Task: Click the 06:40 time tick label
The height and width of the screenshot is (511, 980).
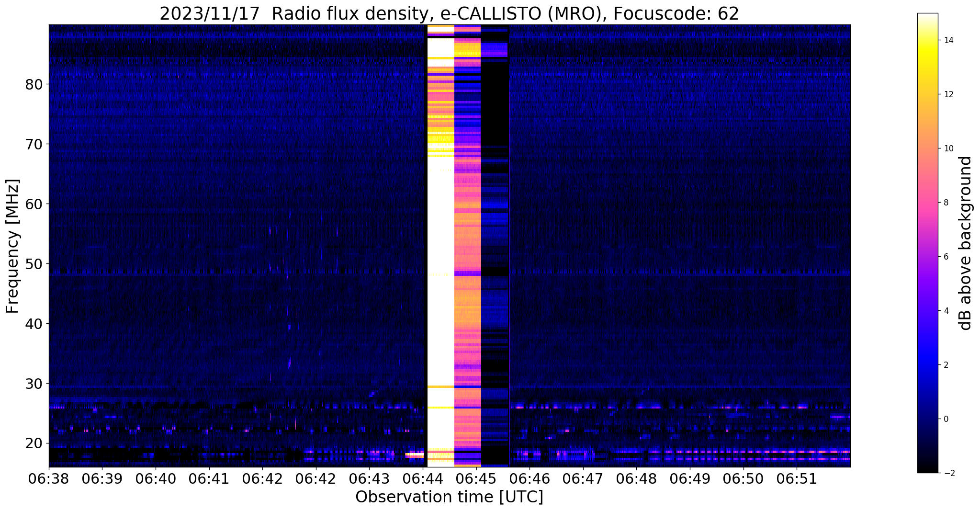Action: pyautogui.click(x=156, y=478)
